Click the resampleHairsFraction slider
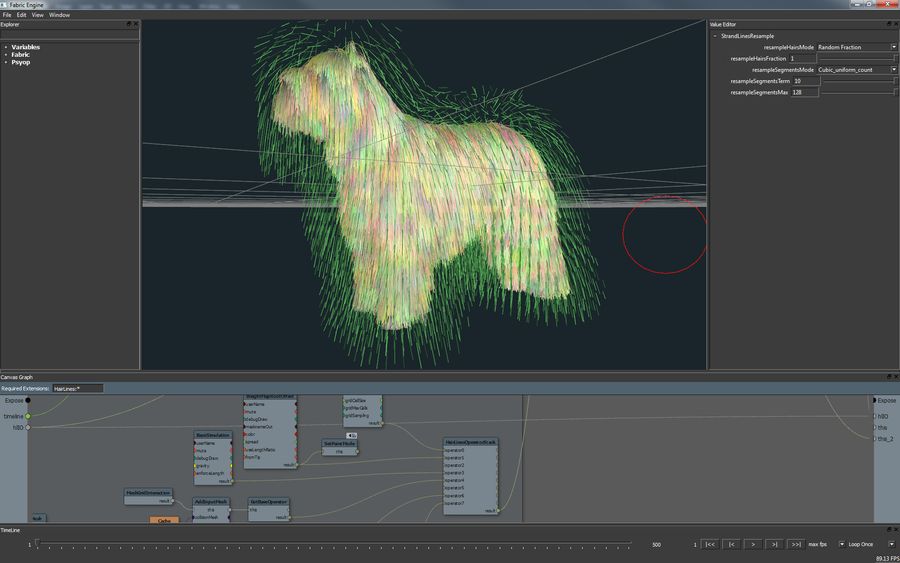 tap(857, 59)
